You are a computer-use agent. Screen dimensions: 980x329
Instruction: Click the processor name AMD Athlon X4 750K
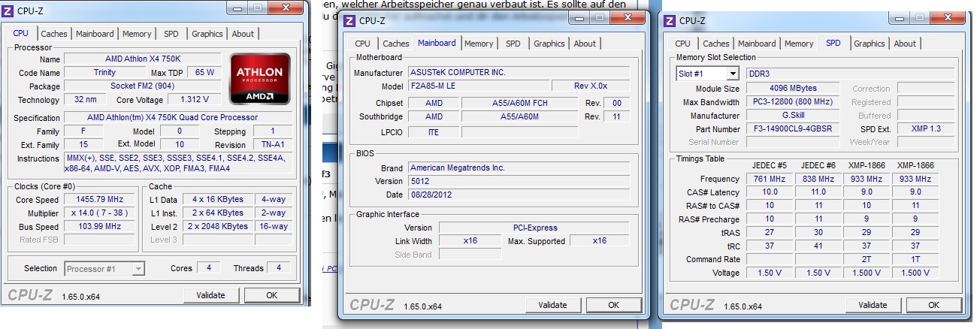[144, 59]
